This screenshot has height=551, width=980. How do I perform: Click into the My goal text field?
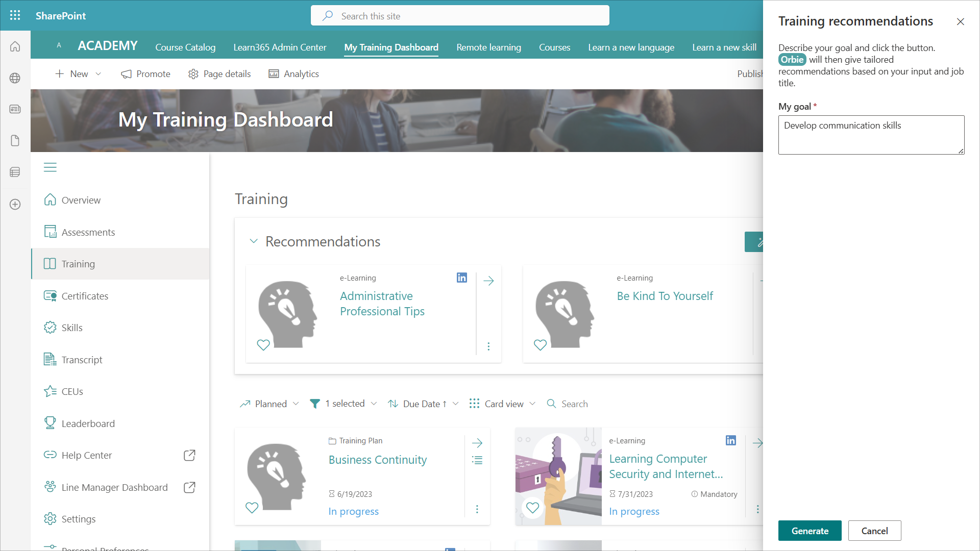point(871,135)
